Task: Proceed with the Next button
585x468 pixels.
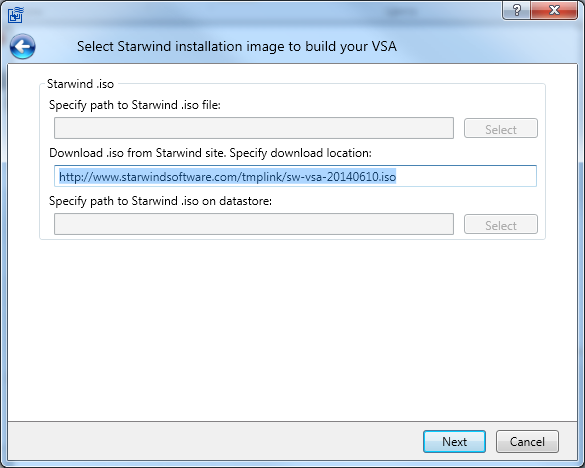Action: coord(454,442)
